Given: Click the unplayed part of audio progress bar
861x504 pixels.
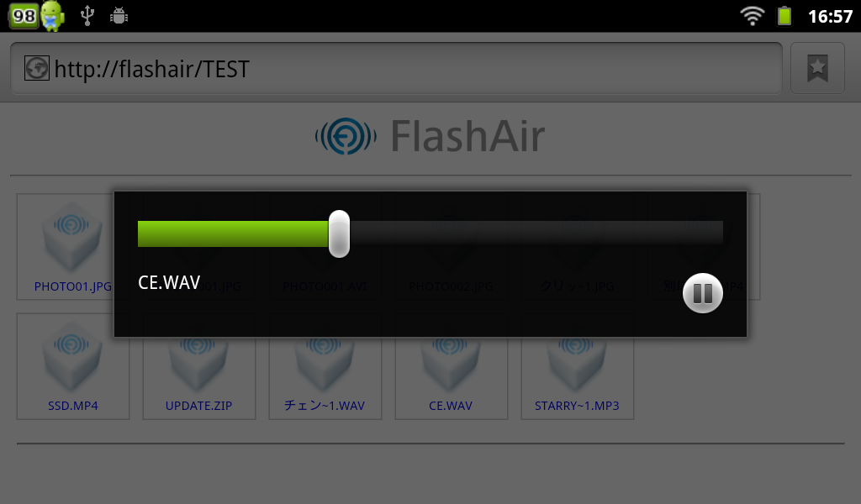Looking at the screenshot, I should click(x=536, y=234).
